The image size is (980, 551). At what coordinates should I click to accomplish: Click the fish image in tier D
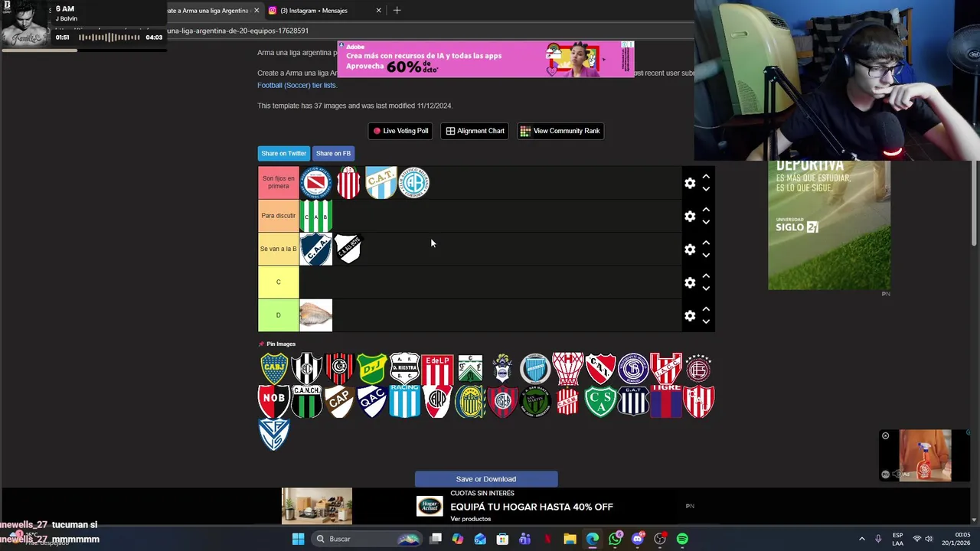315,315
